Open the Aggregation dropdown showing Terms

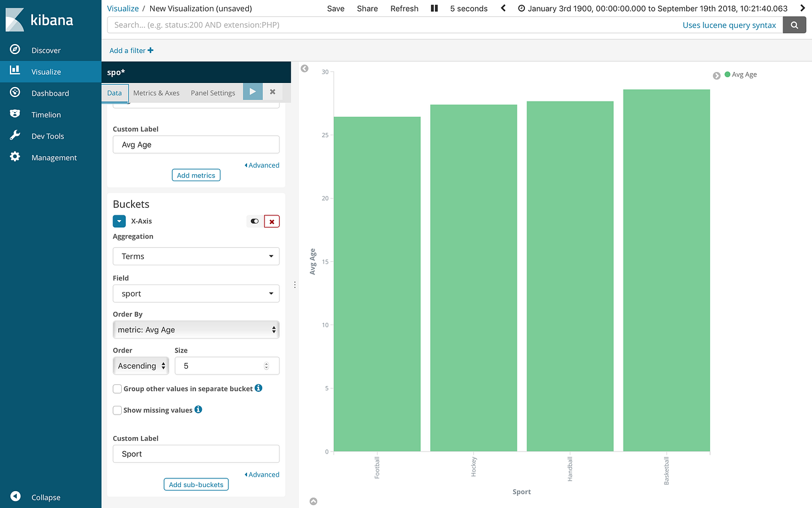195,256
